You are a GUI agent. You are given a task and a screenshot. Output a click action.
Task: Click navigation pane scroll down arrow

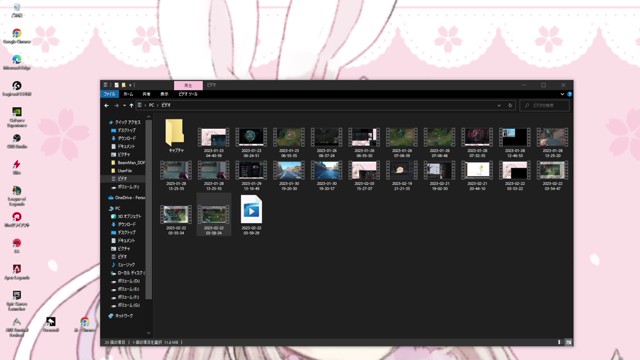[x=149, y=333]
